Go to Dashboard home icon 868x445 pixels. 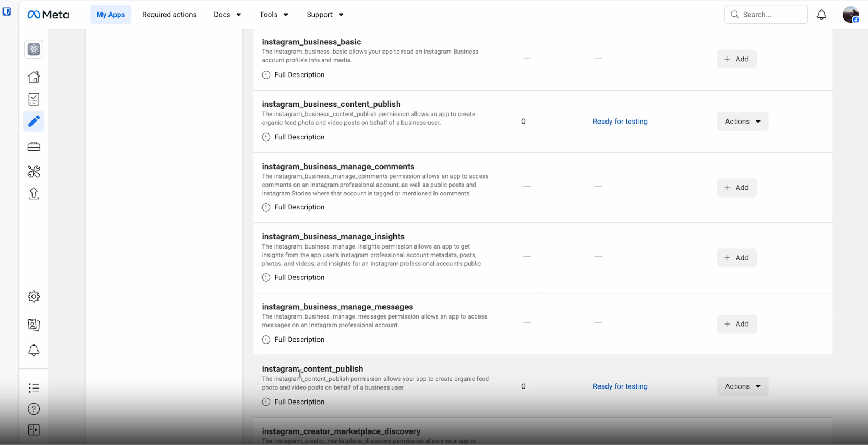click(x=34, y=77)
